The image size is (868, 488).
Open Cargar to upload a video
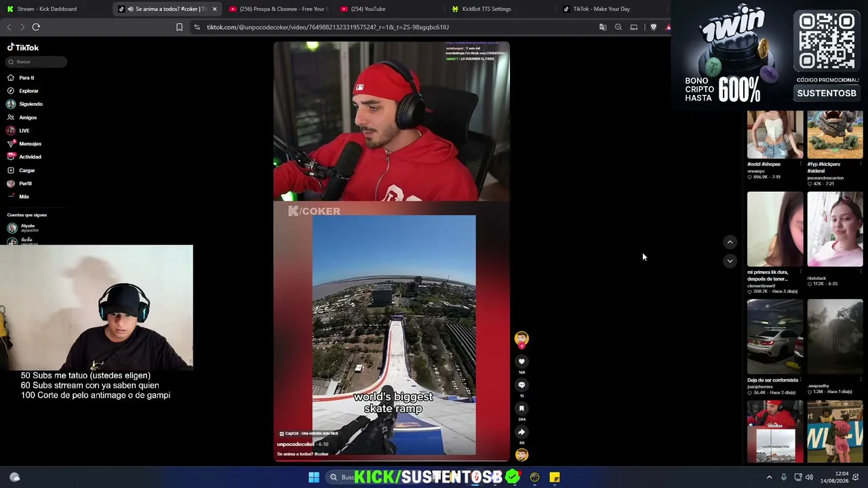[x=27, y=170]
